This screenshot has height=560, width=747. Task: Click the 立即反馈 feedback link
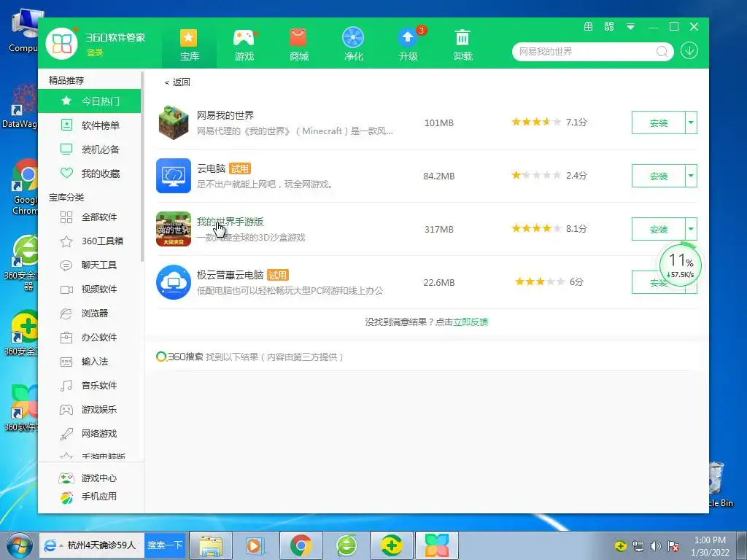click(x=471, y=322)
